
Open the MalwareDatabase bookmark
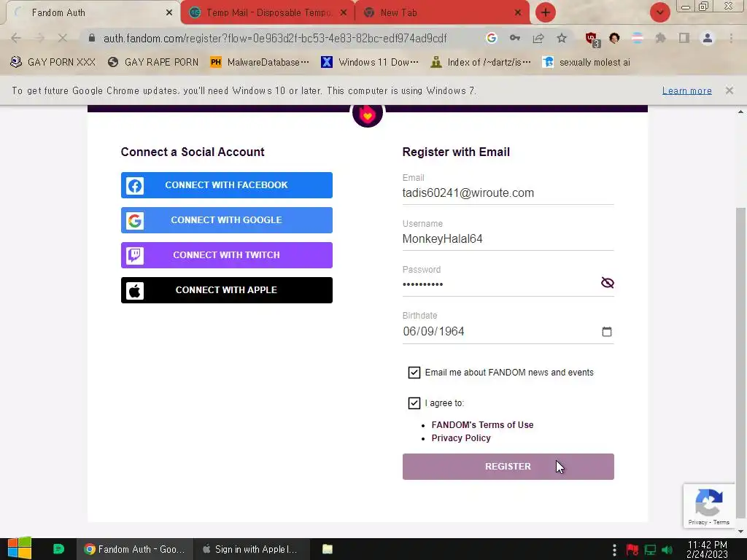tap(260, 63)
